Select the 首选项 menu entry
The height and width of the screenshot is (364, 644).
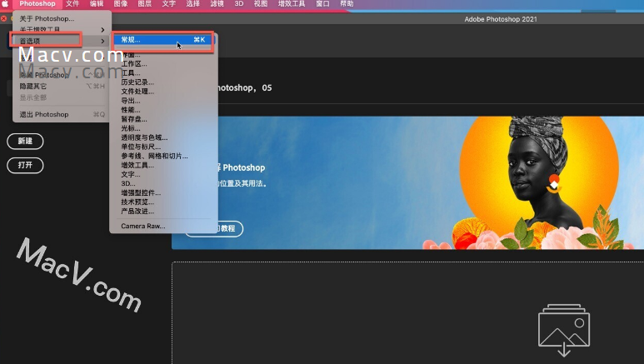[x=62, y=41]
